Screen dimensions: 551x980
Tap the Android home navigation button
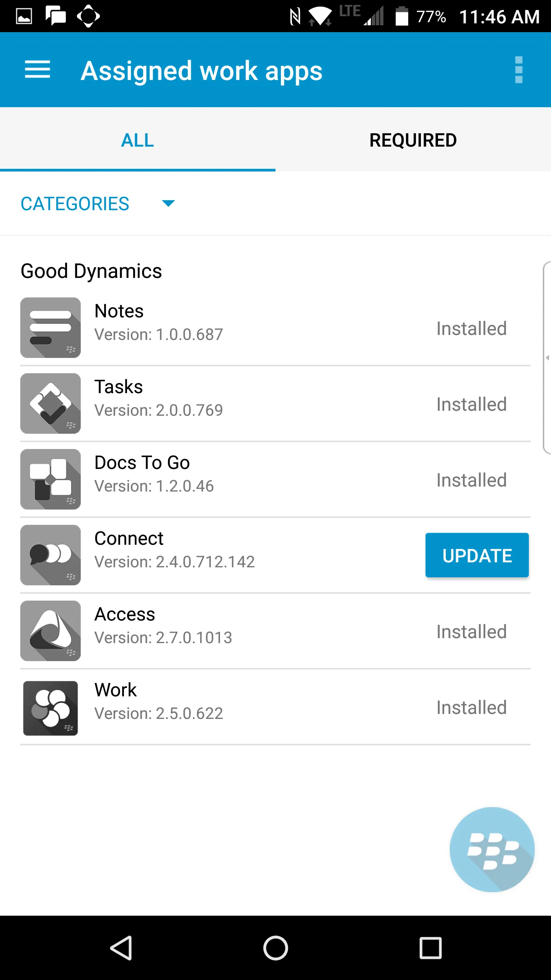275,948
